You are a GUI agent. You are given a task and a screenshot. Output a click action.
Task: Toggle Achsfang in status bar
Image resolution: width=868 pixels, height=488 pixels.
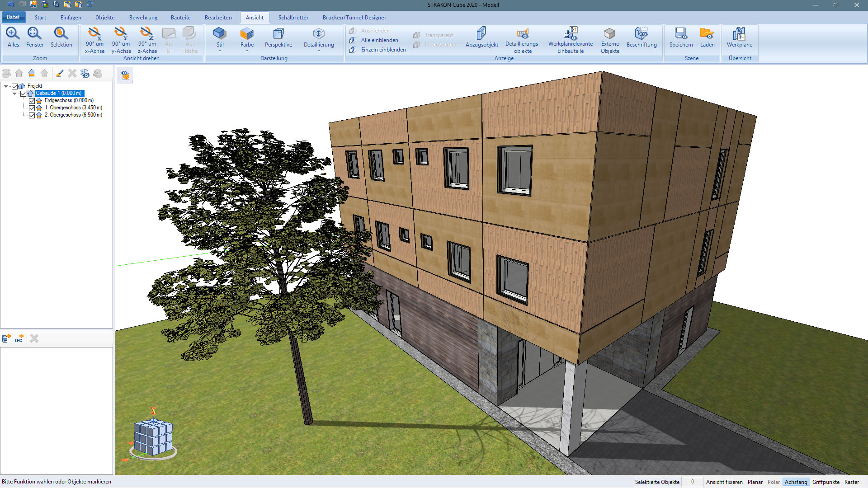point(796,482)
